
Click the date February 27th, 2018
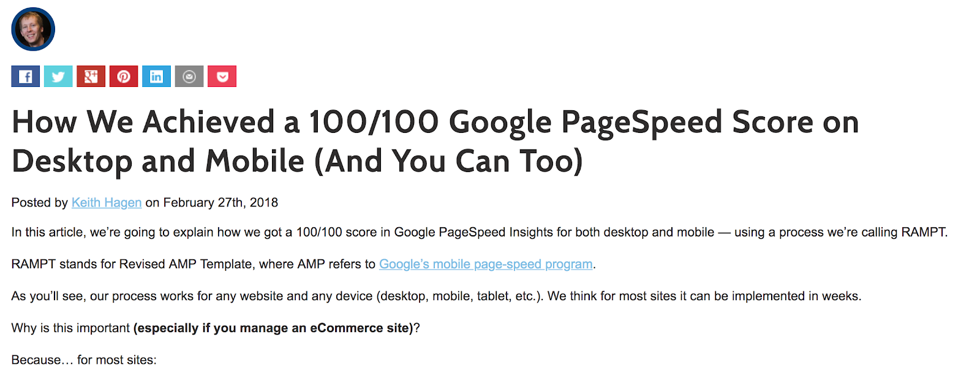click(221, 203)
